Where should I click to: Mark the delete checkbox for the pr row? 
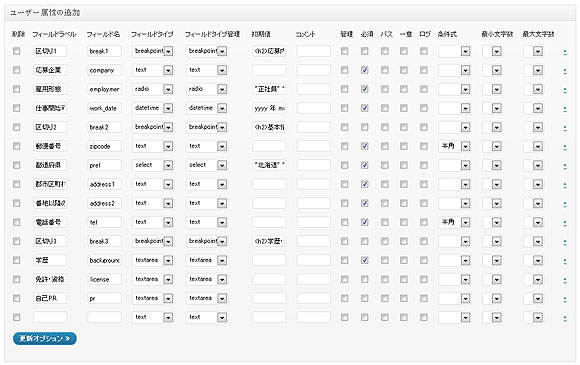tap(16, 298)
